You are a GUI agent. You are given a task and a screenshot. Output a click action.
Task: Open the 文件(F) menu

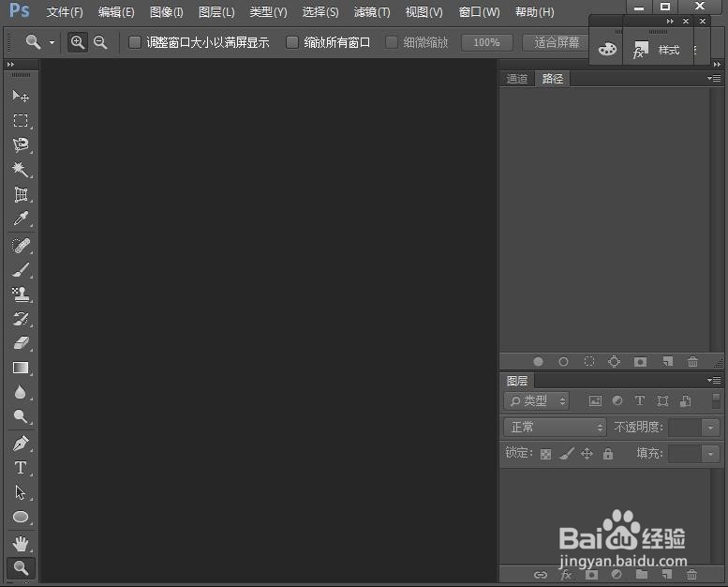tap(65, 11)
